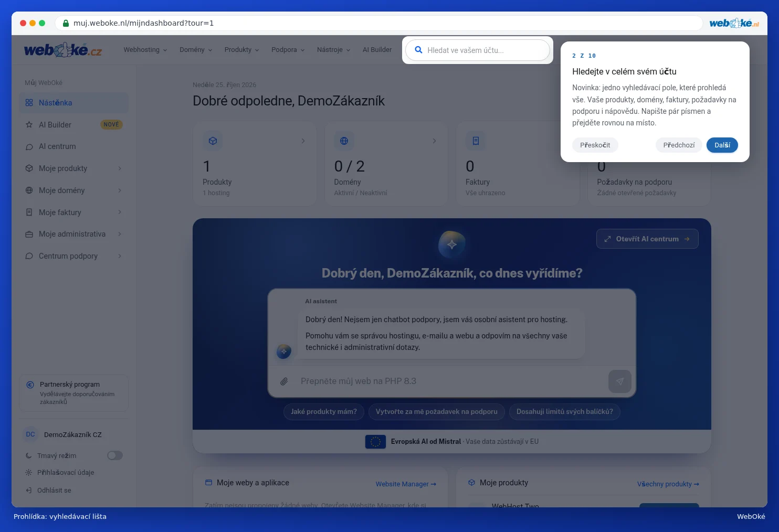Image resolution: width=779 pixels, height=532 pixels.
Task: Open the Podpora dropdown menu
Action: 288,50
